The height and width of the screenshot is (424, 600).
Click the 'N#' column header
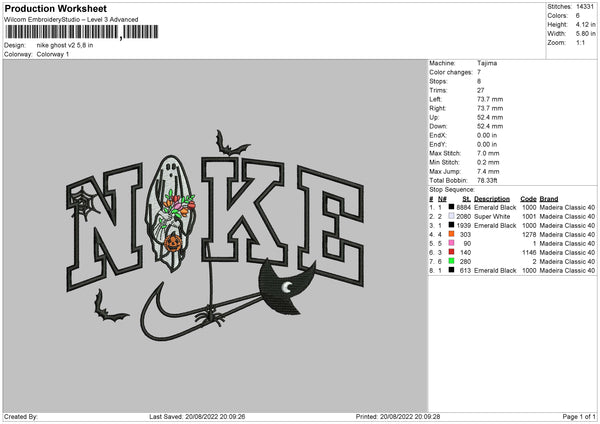442,199
